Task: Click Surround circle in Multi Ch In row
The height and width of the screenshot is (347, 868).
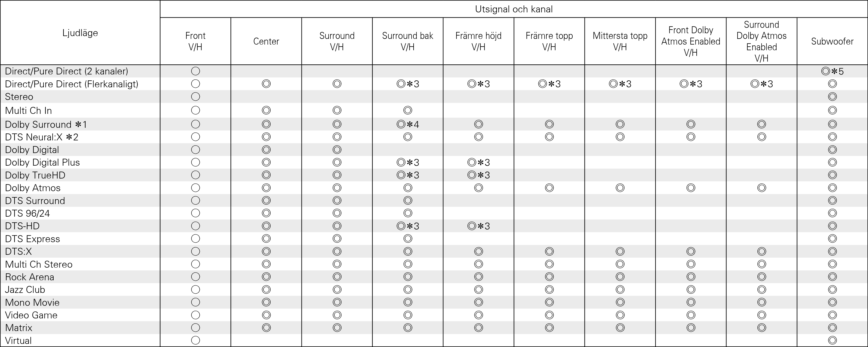Action: [337, 110]
